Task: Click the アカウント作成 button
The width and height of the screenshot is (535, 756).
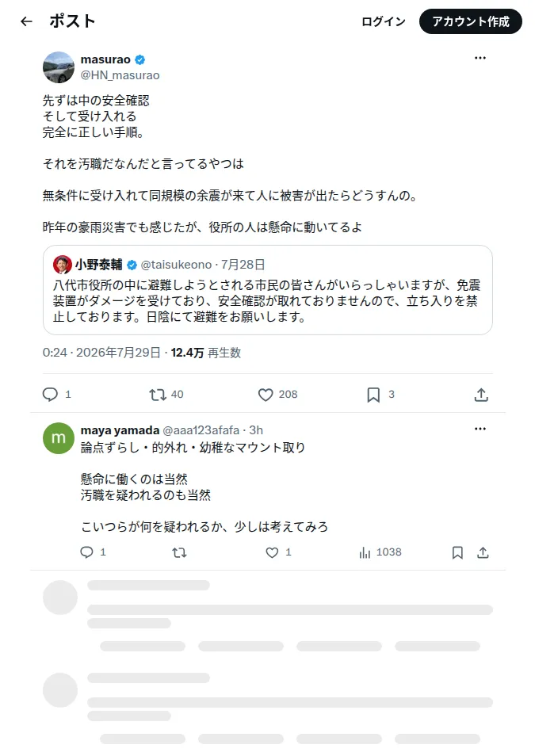Action: coord(470,21)
